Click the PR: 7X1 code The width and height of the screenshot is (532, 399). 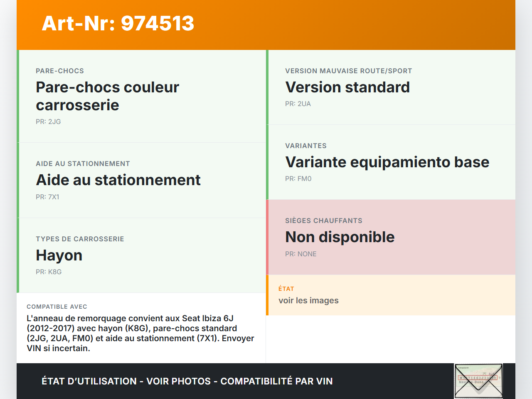47,197
